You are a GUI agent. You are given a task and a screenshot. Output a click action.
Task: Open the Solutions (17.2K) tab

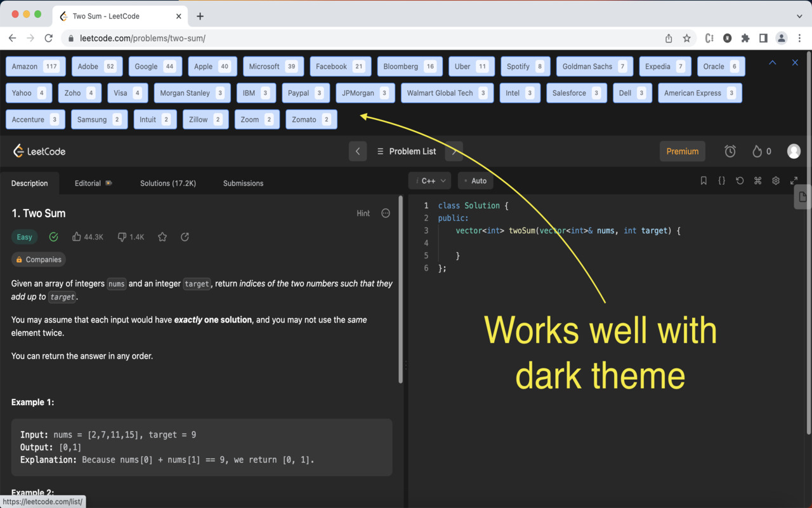pos(168,184)
